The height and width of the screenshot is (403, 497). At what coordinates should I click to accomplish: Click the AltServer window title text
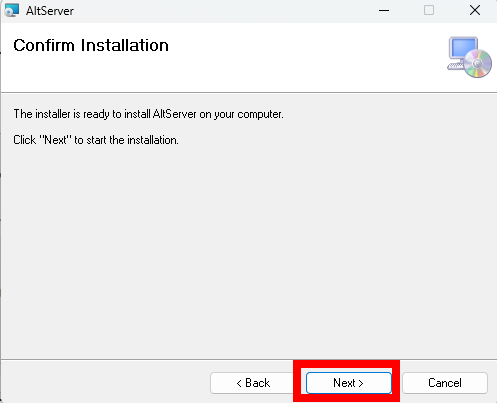click(50, 11)
